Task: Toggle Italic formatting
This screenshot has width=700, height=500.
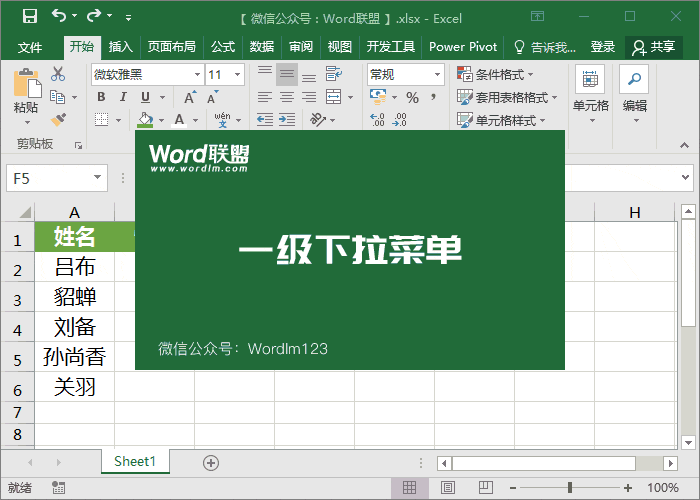Action: click(x=123, y=97)
